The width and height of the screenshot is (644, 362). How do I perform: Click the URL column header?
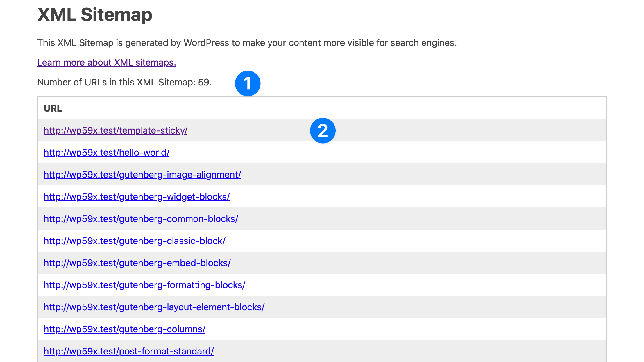[53, 108]
